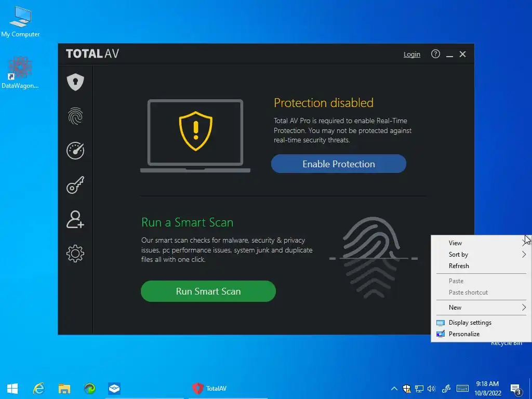The width and height of the screenshot is (532, 399).
Task: Open the gear settings section in TotalAV
Action: point(75,254)
